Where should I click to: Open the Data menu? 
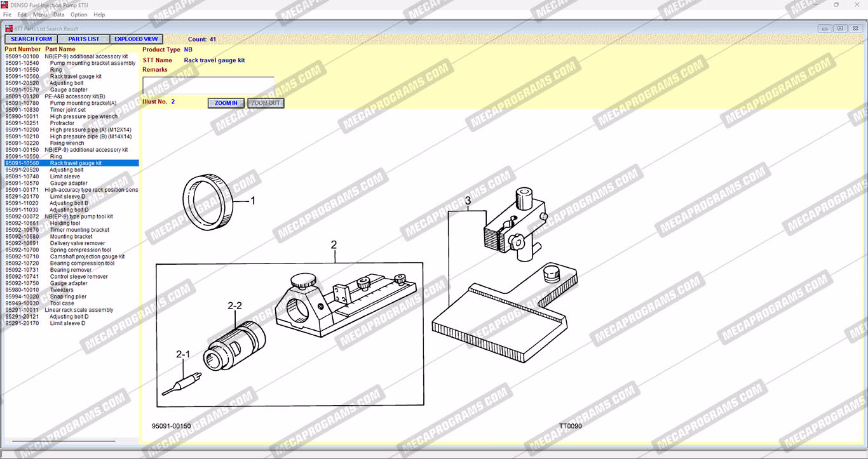[58, 15]
